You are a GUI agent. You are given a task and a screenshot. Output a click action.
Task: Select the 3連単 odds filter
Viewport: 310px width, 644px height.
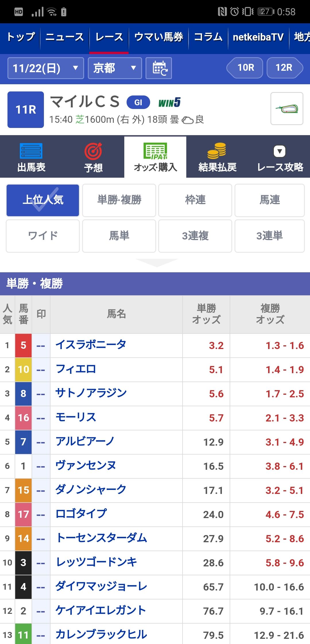tap(269, 236)
